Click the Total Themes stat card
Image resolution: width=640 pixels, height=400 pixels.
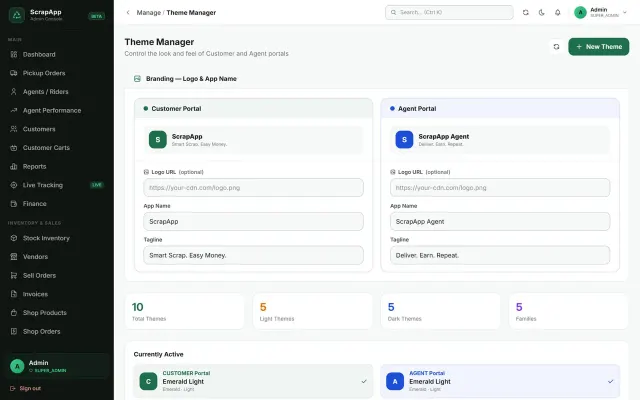[x=184, y=311]
